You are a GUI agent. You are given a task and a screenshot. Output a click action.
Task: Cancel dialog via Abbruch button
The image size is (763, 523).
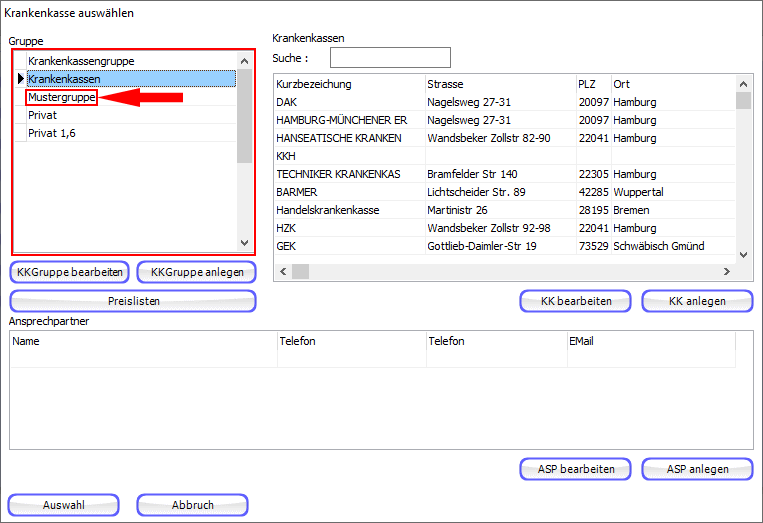click(192, 505)
